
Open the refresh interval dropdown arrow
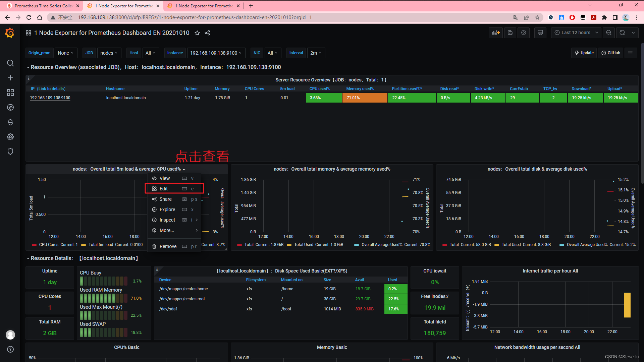(633, 33)
